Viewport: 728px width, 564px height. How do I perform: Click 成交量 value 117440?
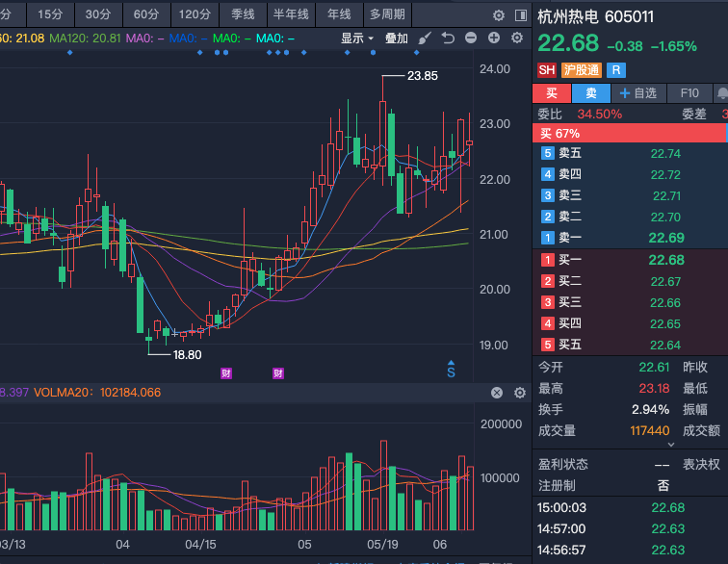click(x=650, y=431)
